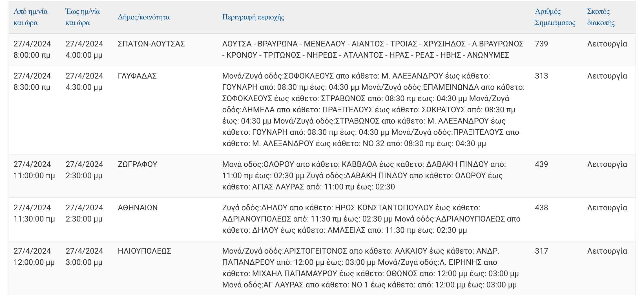Click note number 317

pyautogui.click(x=541, y=251)
